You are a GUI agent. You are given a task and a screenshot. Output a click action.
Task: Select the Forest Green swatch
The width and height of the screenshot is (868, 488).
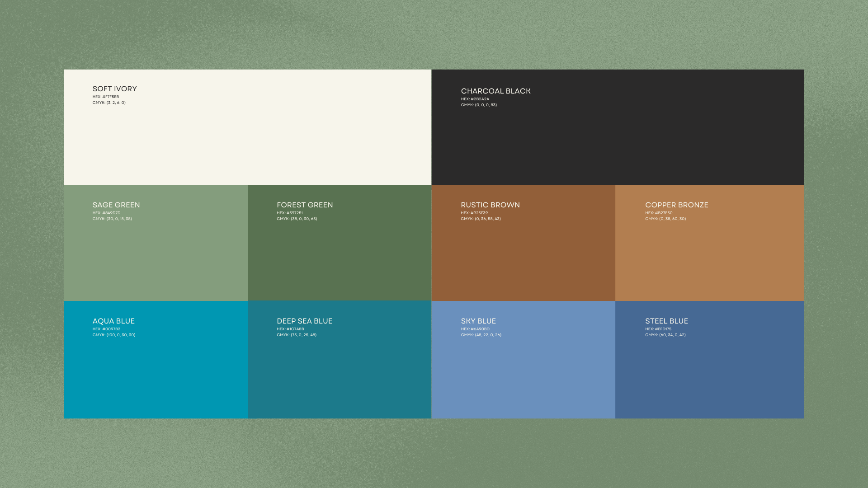[339, 258]
